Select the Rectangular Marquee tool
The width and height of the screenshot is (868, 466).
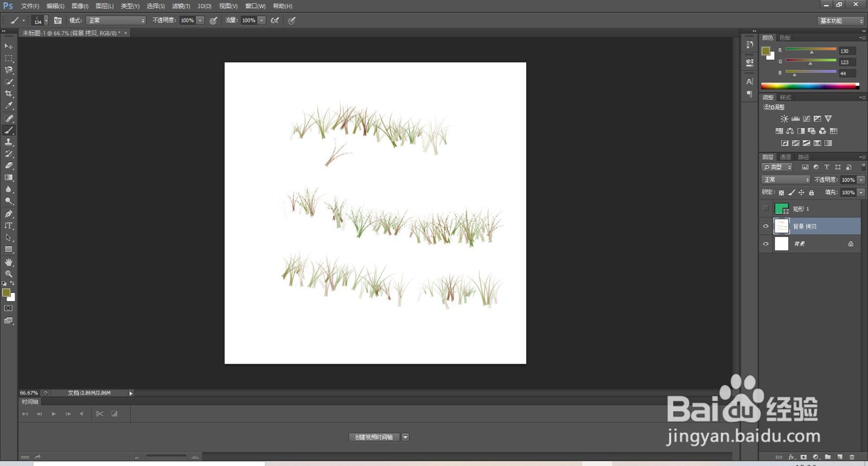[9, 59]
